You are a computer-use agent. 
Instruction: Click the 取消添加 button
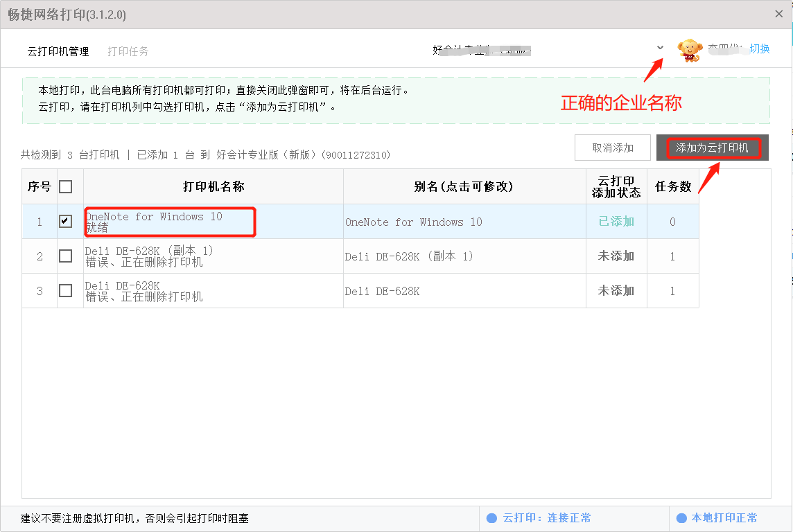pyautogui.click(x=613, y=148)
